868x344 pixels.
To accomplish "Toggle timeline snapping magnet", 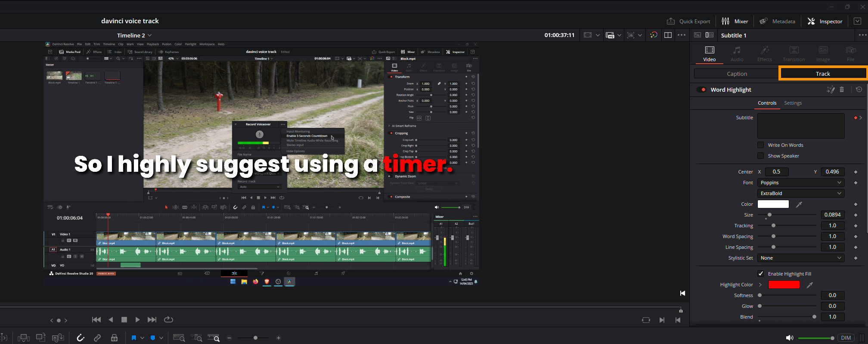I will pos(81,338).
